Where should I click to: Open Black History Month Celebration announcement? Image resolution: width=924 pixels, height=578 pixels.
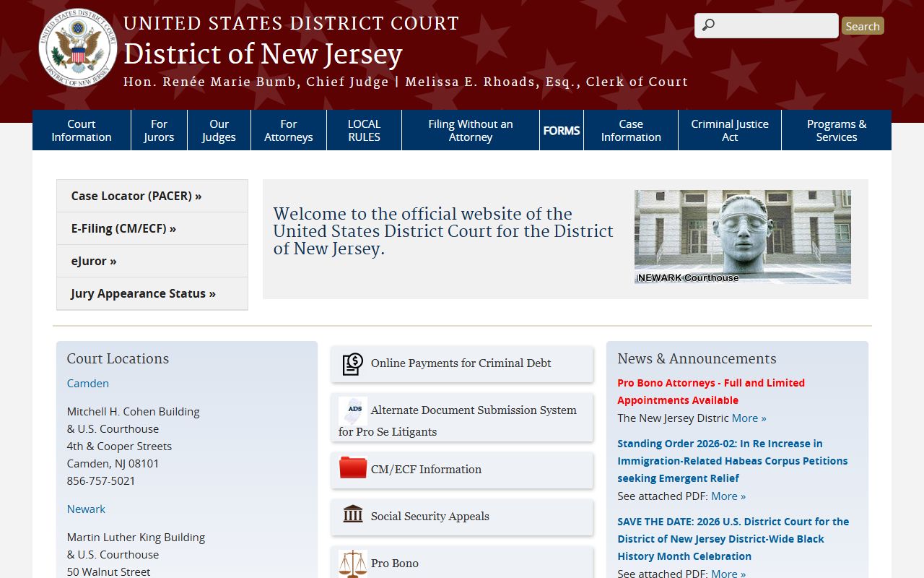pos(733,539)
